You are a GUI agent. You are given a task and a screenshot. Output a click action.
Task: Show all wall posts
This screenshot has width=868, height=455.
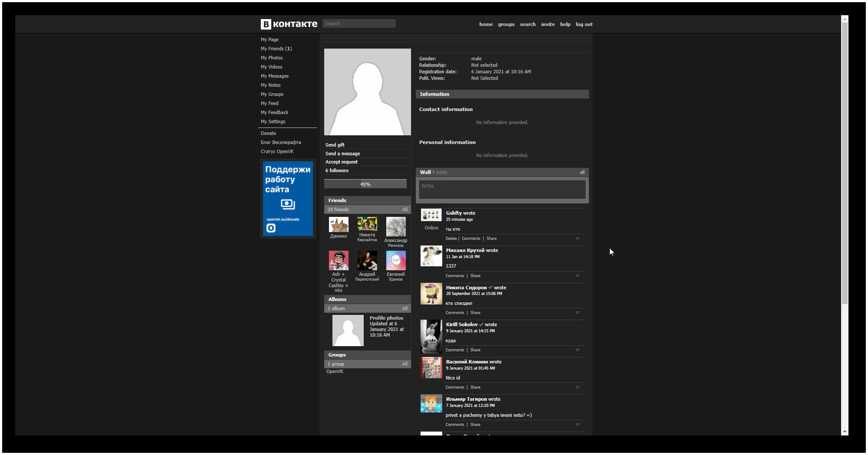pyautogui.click(x=582, y=172)
